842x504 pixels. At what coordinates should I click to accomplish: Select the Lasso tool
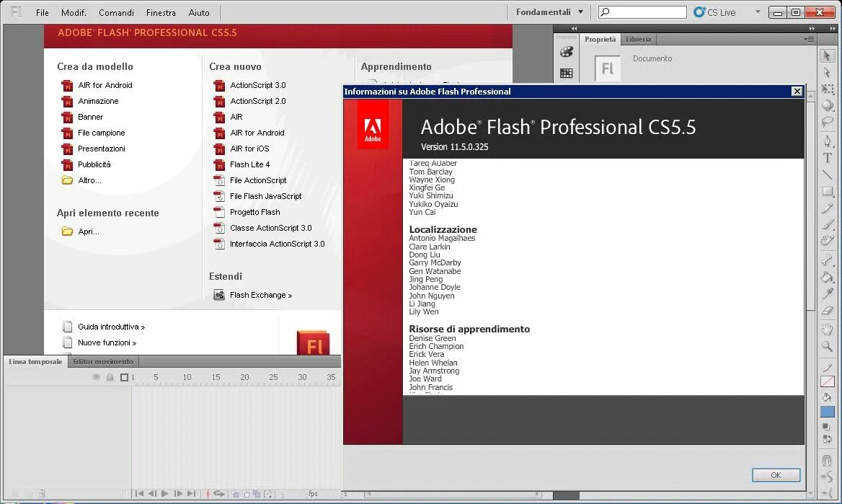[x=828, y=122]
